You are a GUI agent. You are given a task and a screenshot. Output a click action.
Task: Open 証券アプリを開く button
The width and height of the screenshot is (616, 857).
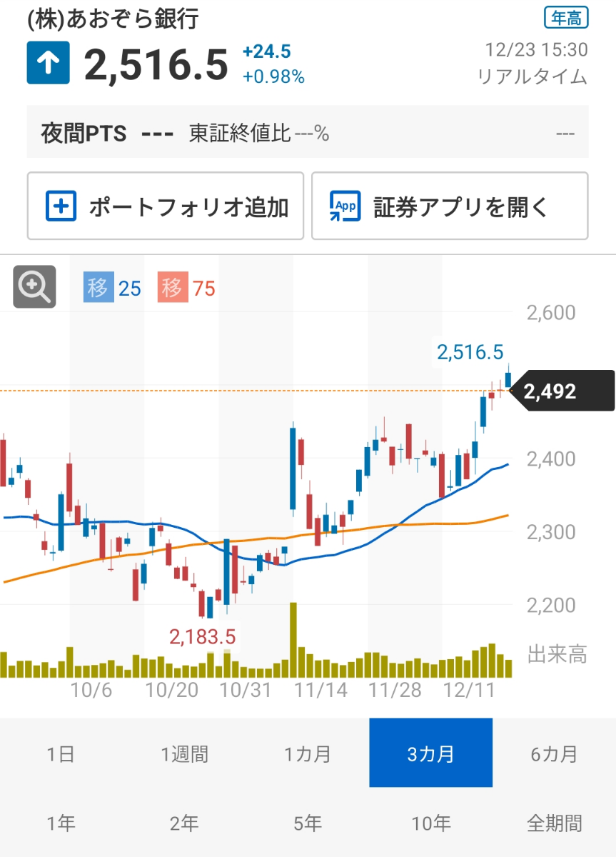pos(449,206)
